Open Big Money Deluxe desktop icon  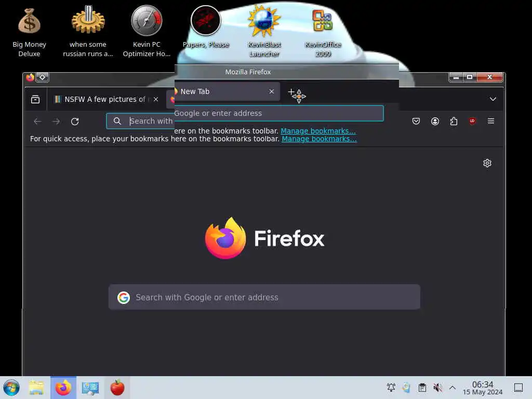29,31
